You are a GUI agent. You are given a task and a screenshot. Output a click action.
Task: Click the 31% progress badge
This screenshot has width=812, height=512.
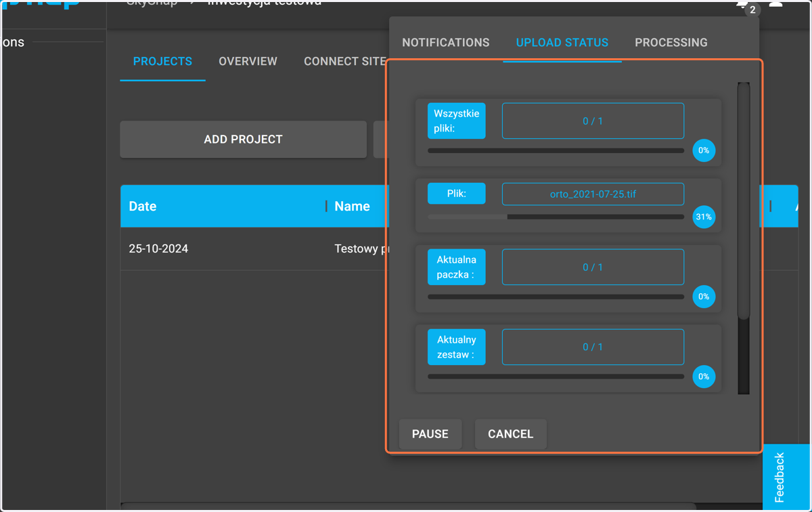tap(704, 217)
